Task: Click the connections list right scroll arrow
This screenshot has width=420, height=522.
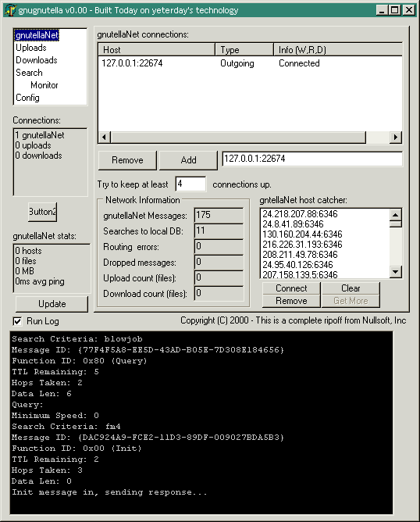Action: click(x=395, y=138)
